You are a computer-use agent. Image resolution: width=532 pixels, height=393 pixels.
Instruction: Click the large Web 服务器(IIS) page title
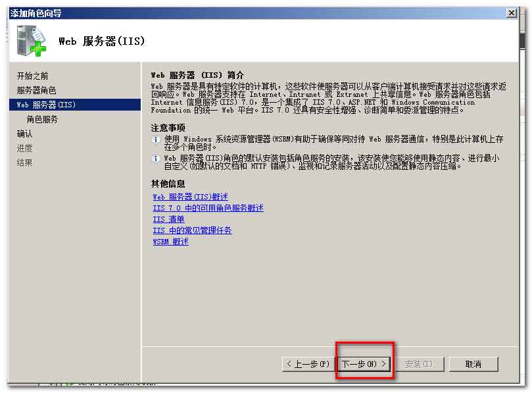click(x=102, y=41)
